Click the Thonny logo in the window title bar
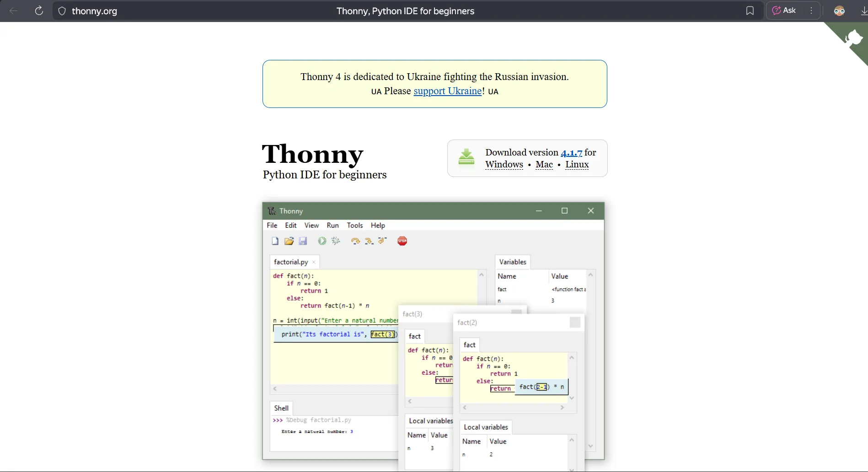 (x=272, y=211)
